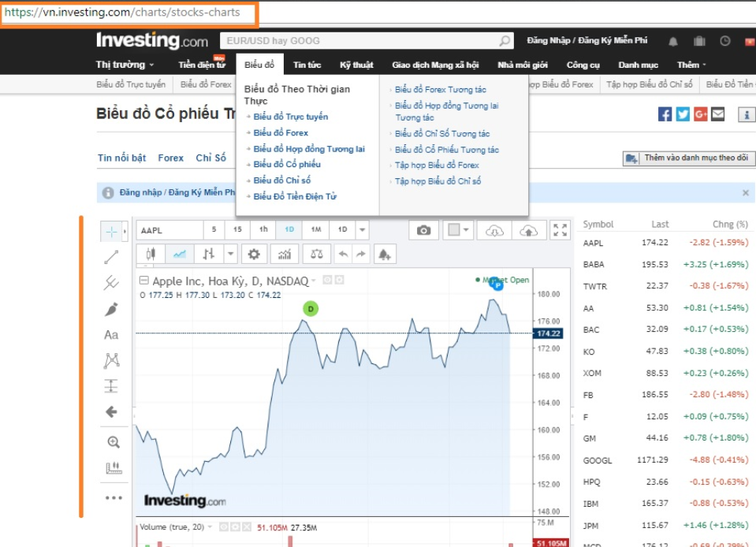Select BABA row in symbol list
This screenshot has height=547, width=756.
coord(665,265)
